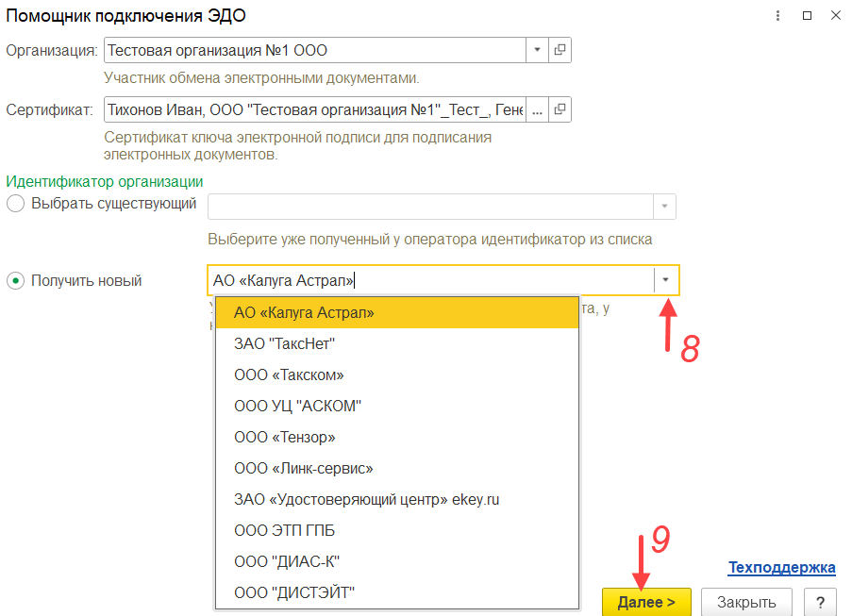Select the Получить новый radio button
This screenshot has height=616, width=852.
[x=16, y=281]
